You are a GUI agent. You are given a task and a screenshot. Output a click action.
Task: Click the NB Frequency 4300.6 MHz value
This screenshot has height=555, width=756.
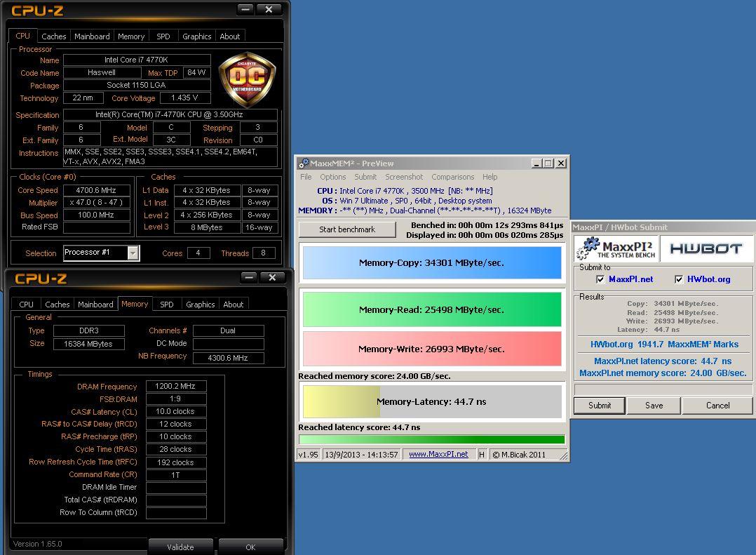pos(228,358)
